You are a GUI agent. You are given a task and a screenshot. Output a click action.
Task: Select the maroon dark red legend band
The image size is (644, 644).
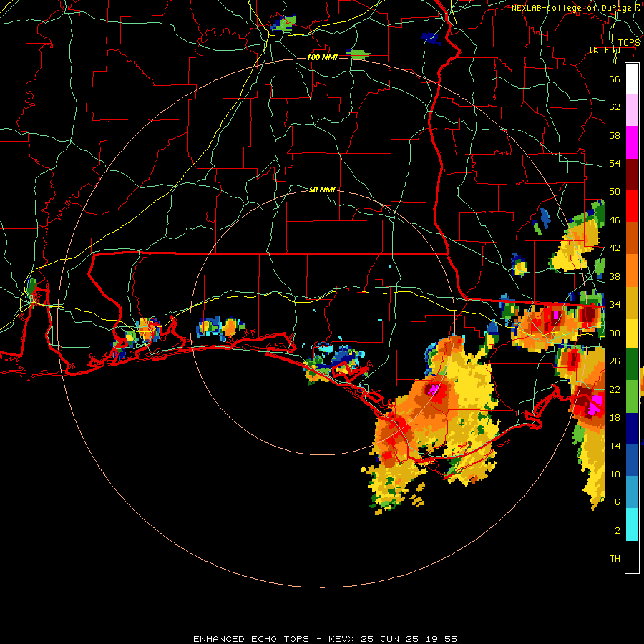click(632, 175)
